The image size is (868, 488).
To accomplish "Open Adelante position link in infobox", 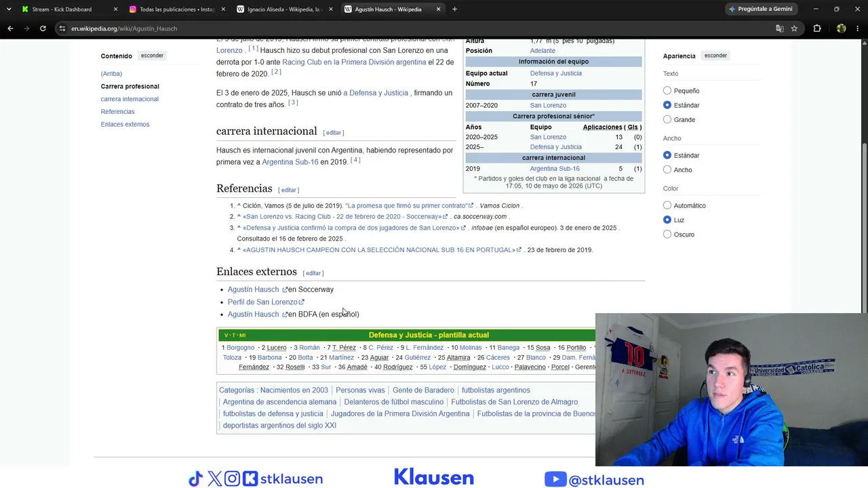I will [x=542, y=51].
